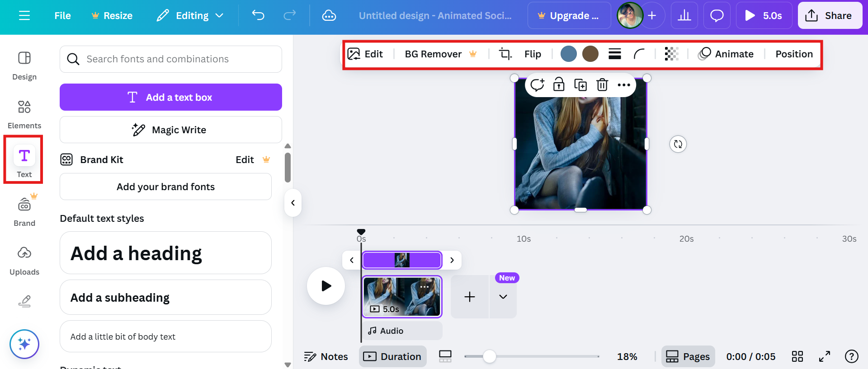The image size is (868, 369).
Task: Adjust the zoom slider handle
Action: (x=489, y=356)
